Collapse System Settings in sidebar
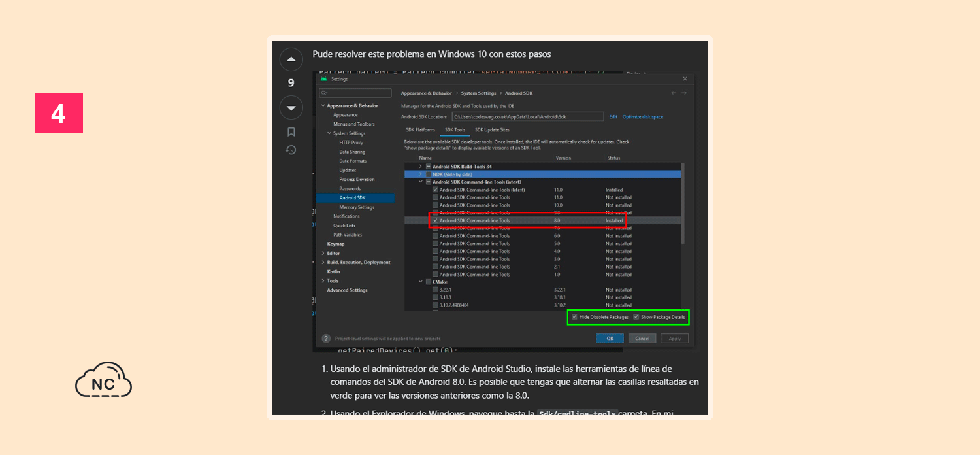The image size is (980, 455). coord(329,133)
